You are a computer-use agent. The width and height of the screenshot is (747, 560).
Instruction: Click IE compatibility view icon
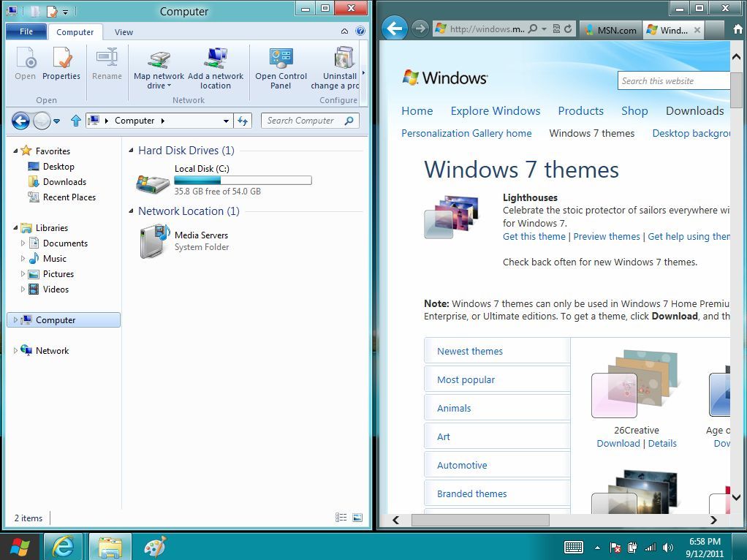(x=556, y=29)
